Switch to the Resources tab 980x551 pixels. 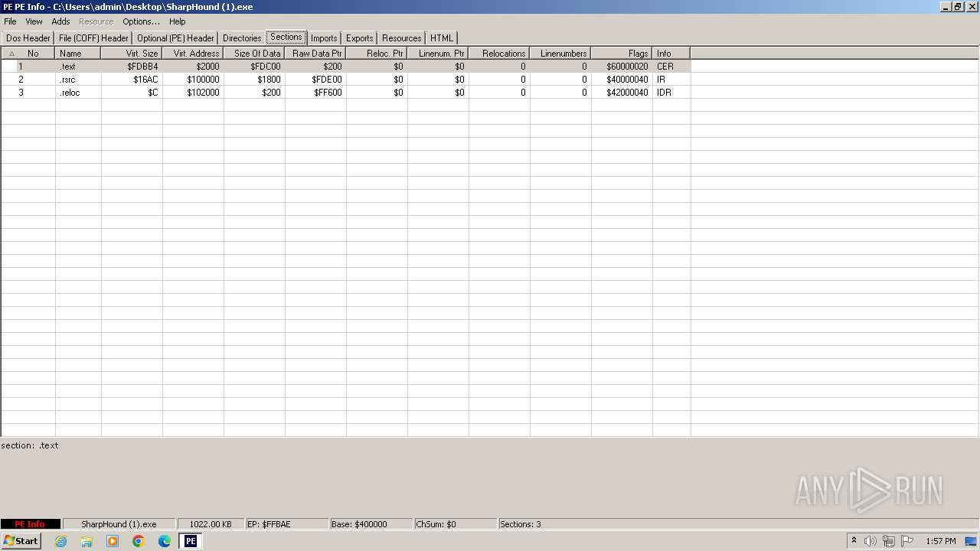(x=401, y=38)
